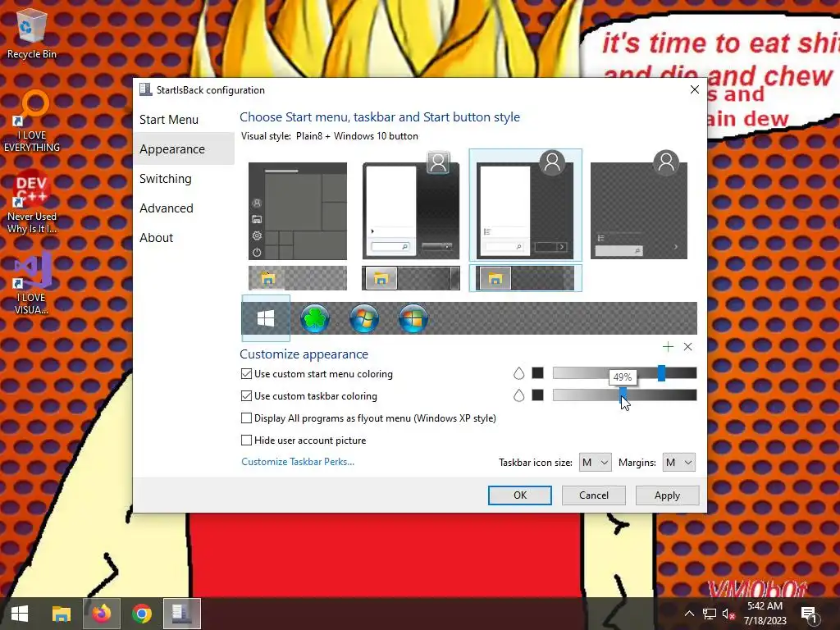Enable Hide user account picture
This screenshot has width=840, height=630.
(246, 440)
